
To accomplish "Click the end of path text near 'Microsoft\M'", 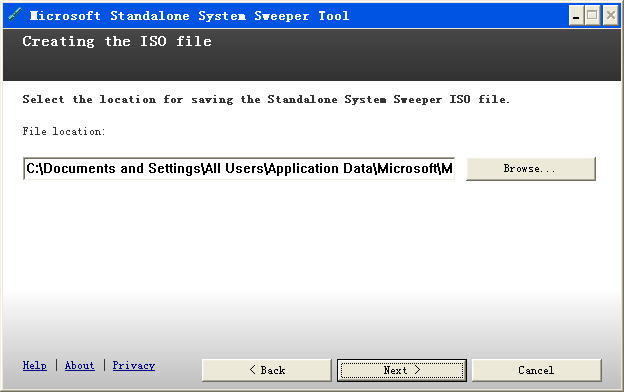I will point(435,169).
